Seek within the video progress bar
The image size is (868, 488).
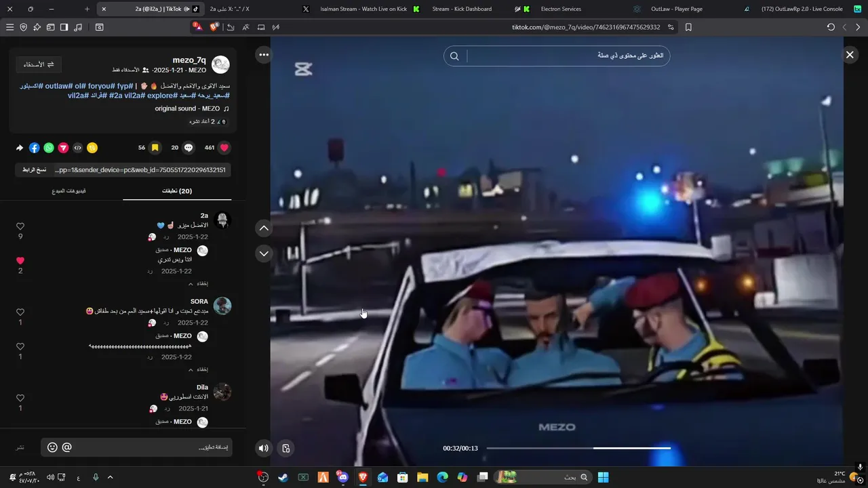[578, 448]
